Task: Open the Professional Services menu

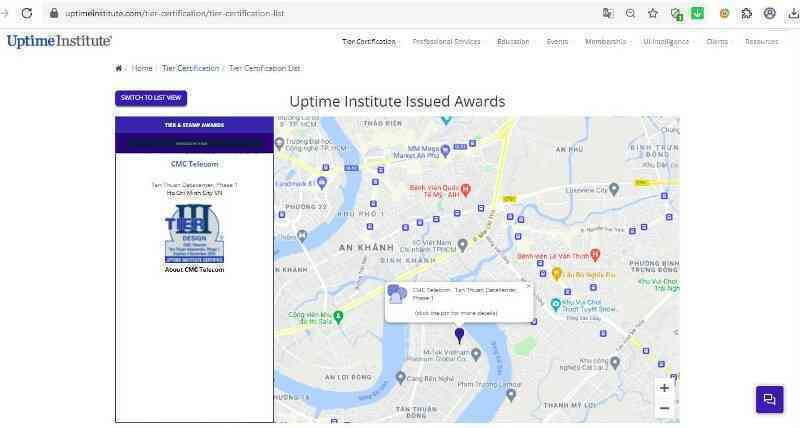Action: 446,42
